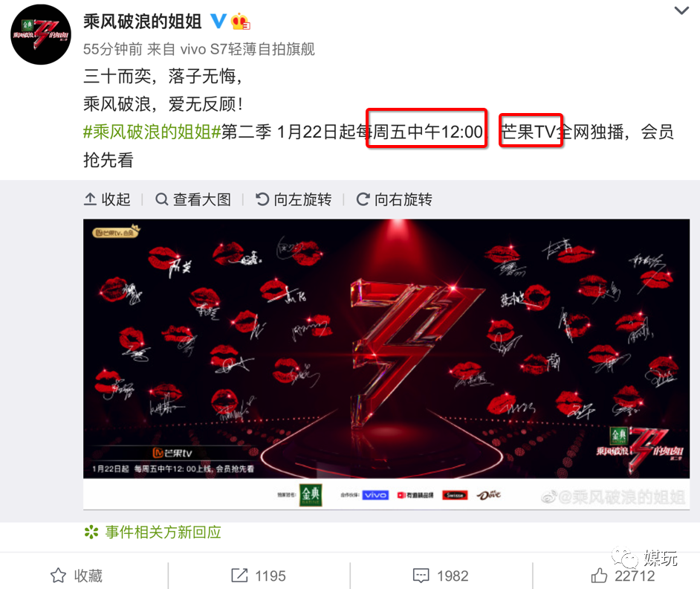Repost using the share icon showing 1195

(x=239, y=576)
